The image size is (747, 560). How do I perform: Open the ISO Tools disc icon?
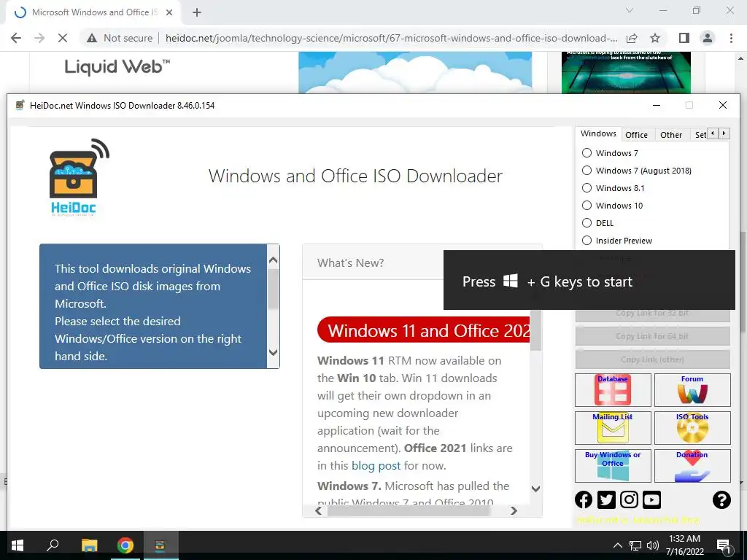(x=692, y=428)
